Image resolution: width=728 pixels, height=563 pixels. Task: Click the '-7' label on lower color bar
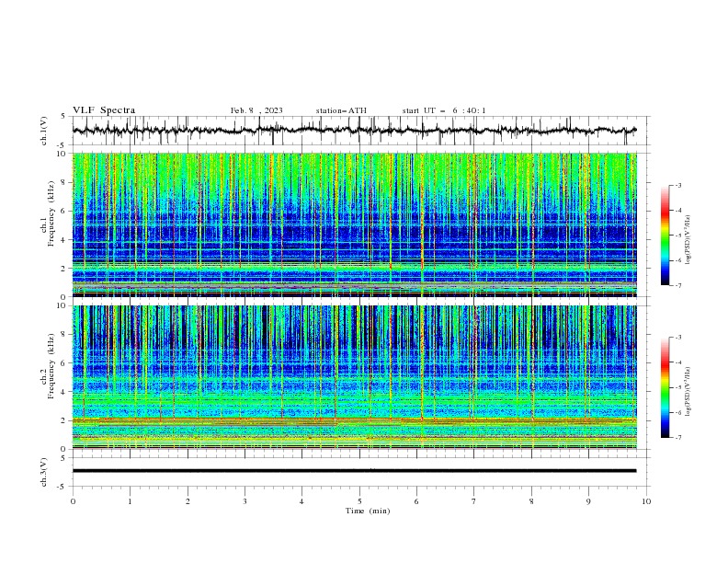point(677,438)
